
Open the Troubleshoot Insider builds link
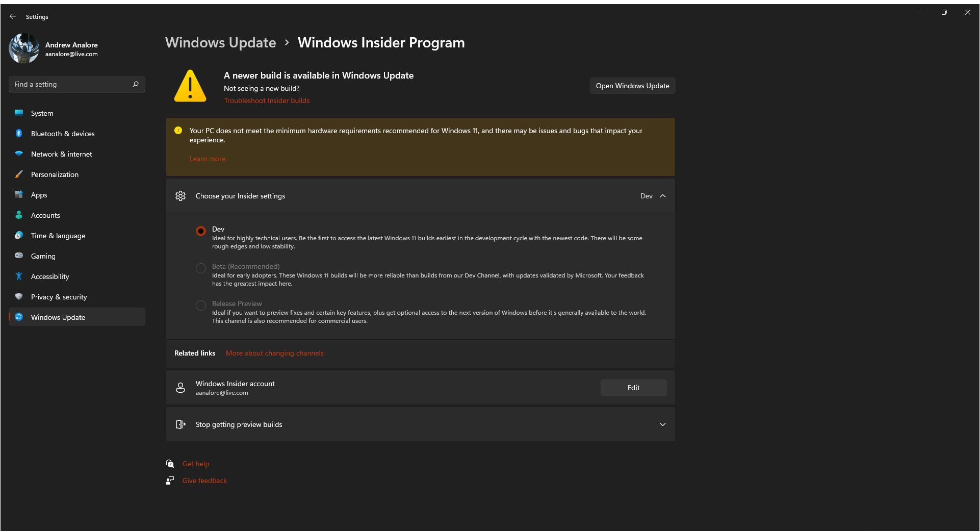(267, 100)
